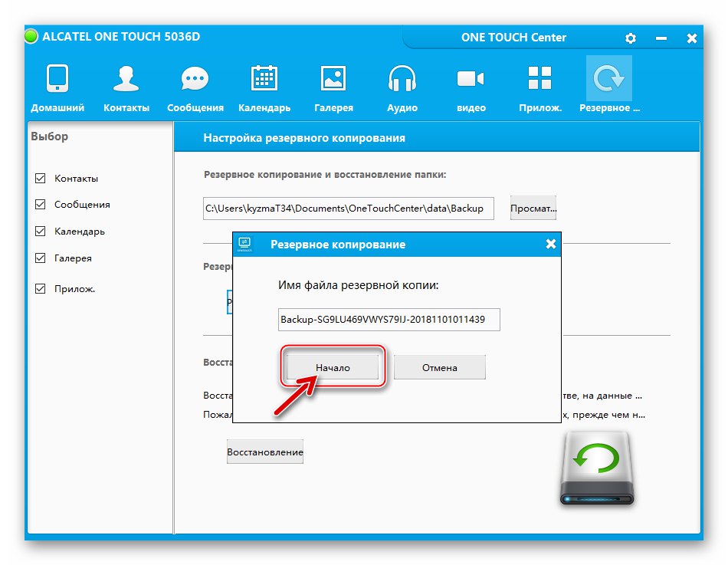Open the Прилож. applications section
Viewport: 728px width, 565px height.
[540, 87]
